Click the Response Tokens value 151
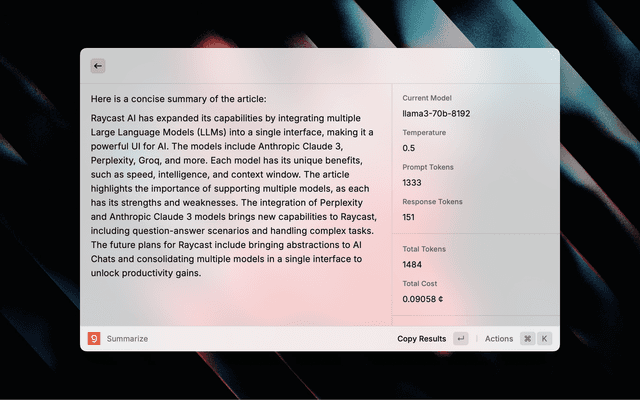Viewport: 640px width, 400px height. tap(409, 217)
